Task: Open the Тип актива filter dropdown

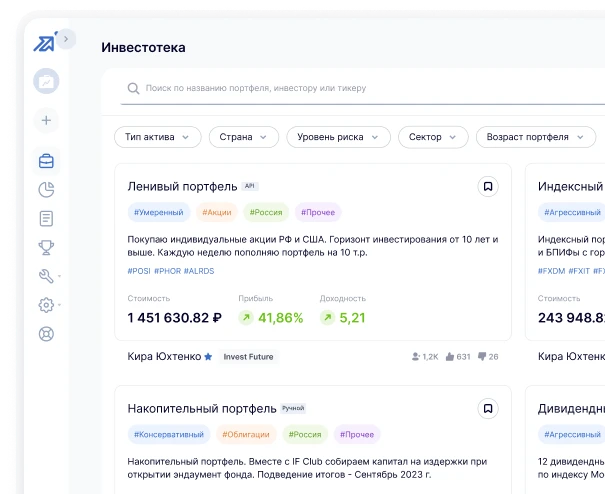Action: [x=158, y=137]
